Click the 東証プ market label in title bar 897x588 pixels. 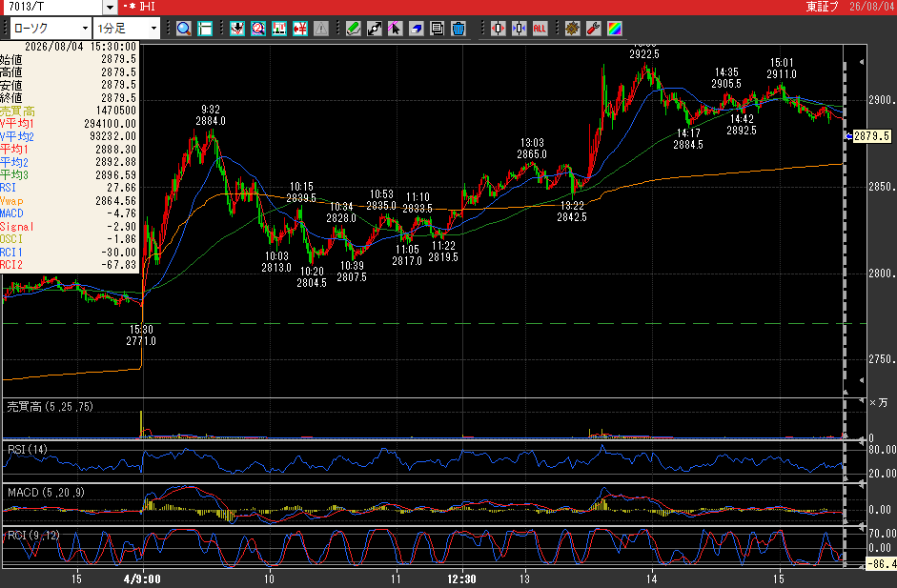click(x=822, y=7)
